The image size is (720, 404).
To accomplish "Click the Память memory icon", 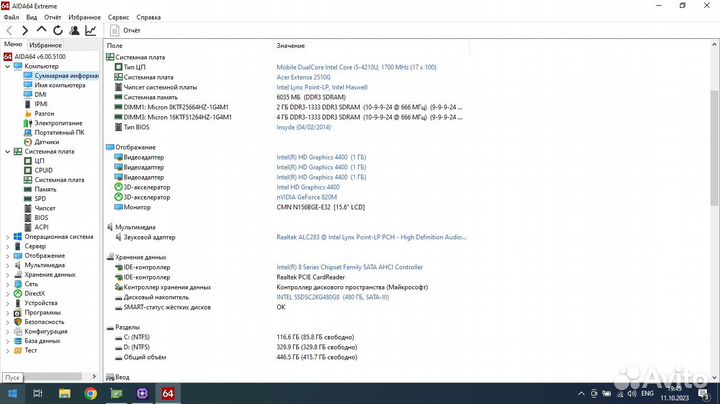I will point(28,189).
